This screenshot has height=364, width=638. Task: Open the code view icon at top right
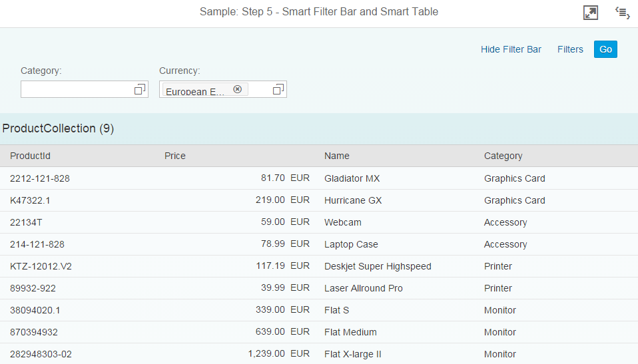point(622,13)
